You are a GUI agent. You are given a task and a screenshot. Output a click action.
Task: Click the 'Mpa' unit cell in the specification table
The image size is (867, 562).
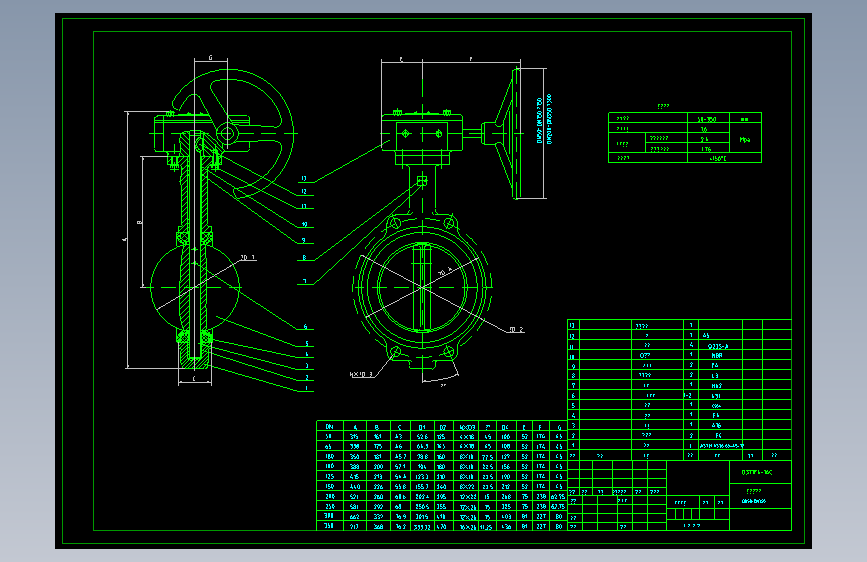(745, 140)
